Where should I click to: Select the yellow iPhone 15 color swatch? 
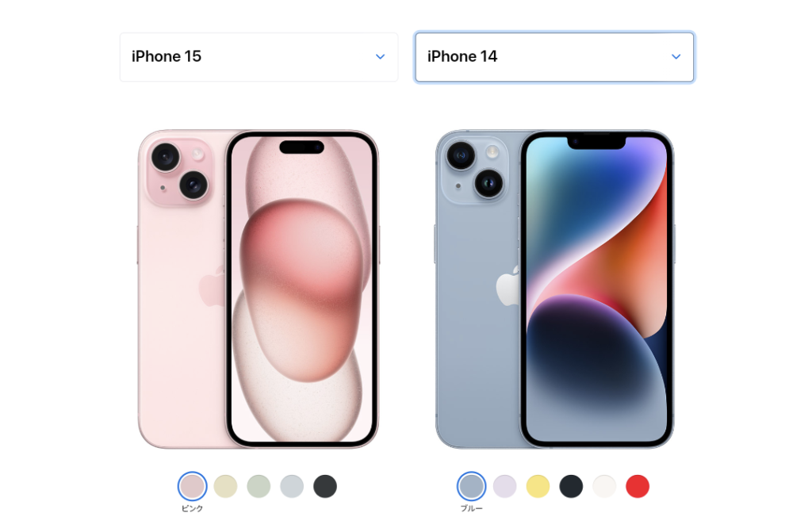point(225,486)
